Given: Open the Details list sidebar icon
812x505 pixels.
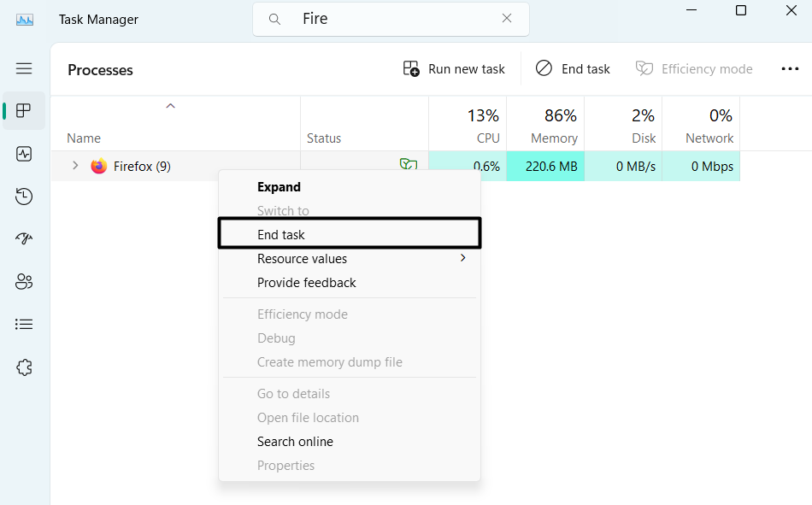Looking at the screenshot, I should 24,324.
